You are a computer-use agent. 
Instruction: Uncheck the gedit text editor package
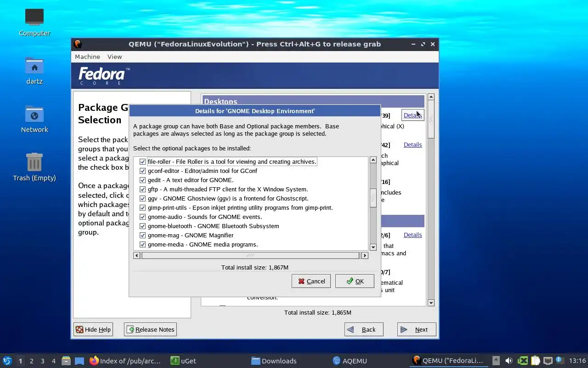(142, 180)
